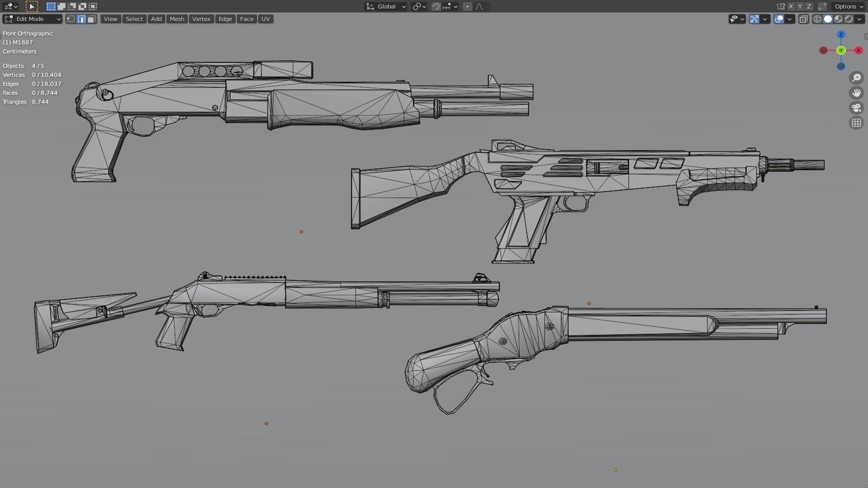Click the negative Z axis gizmo circle
Image resolution: width=868 pixels, height=488 pixels.
point(841,66)
